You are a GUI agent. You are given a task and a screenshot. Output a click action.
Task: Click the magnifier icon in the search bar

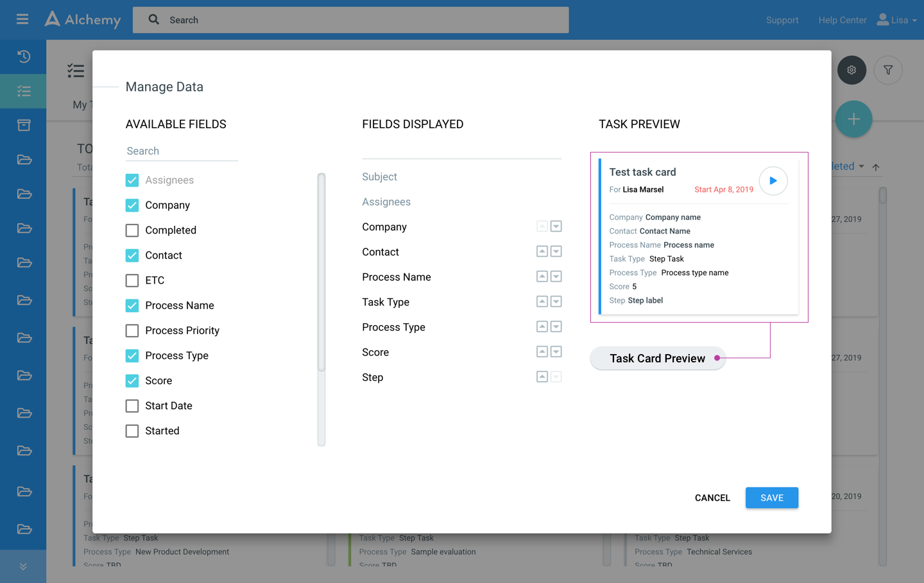coord(154,19)
